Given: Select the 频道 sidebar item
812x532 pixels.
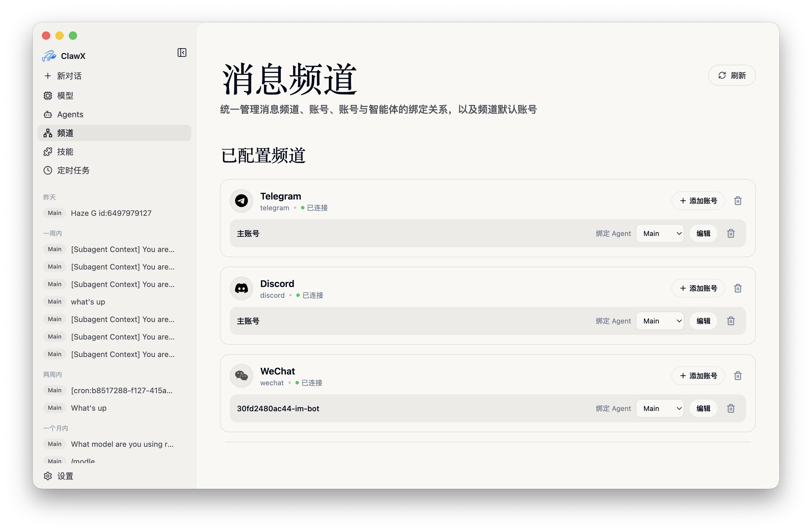Looking at the screenshot, I should coord(114,133).
